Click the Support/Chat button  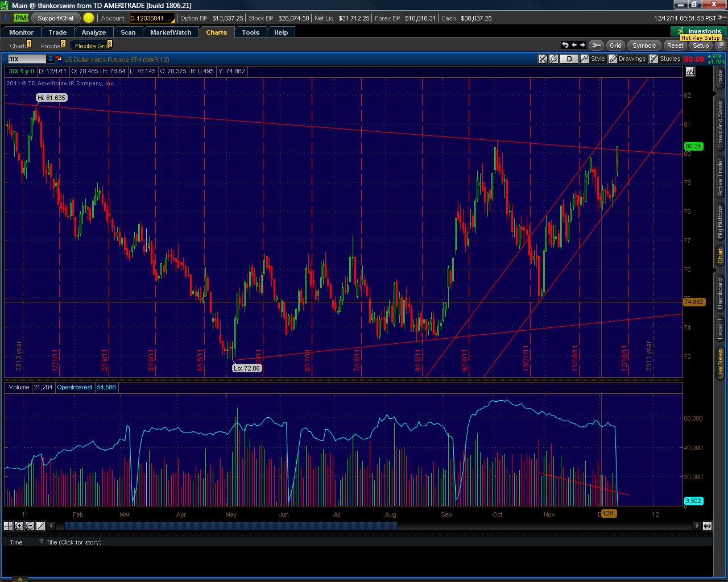56,18
